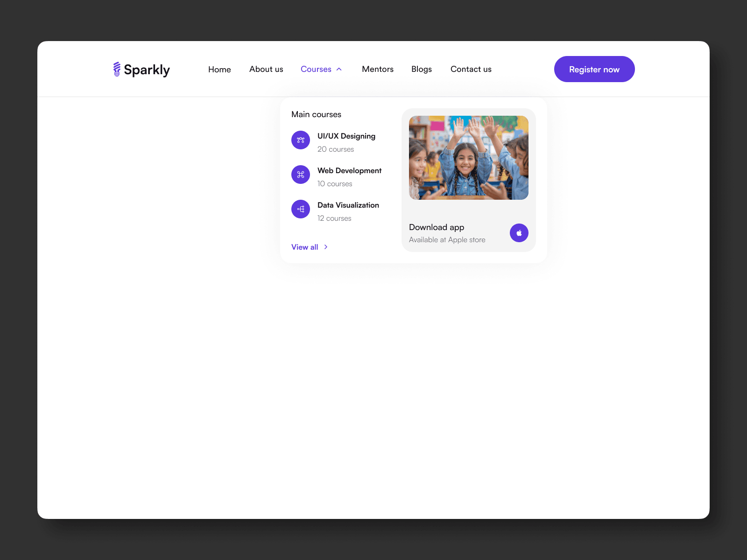Go to the Home menu item
747x560 pixels.
[x=219, y=70]
